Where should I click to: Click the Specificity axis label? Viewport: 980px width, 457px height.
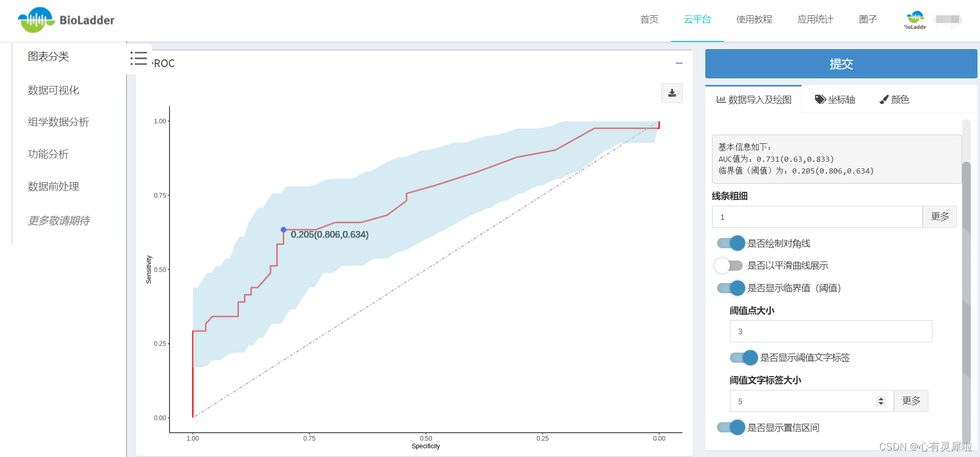[x=426, y=446]
